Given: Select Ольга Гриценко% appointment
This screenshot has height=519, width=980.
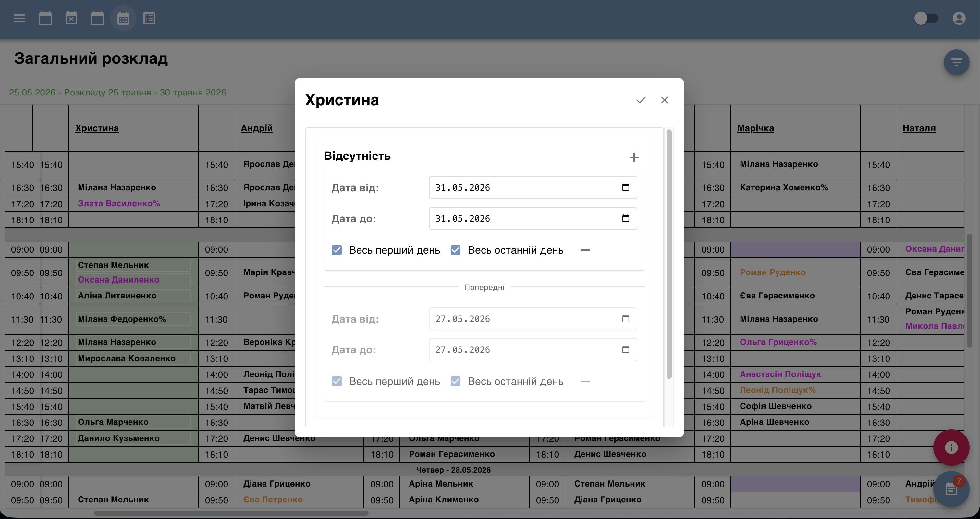Looking at the screenshot, I should (778, 342).
